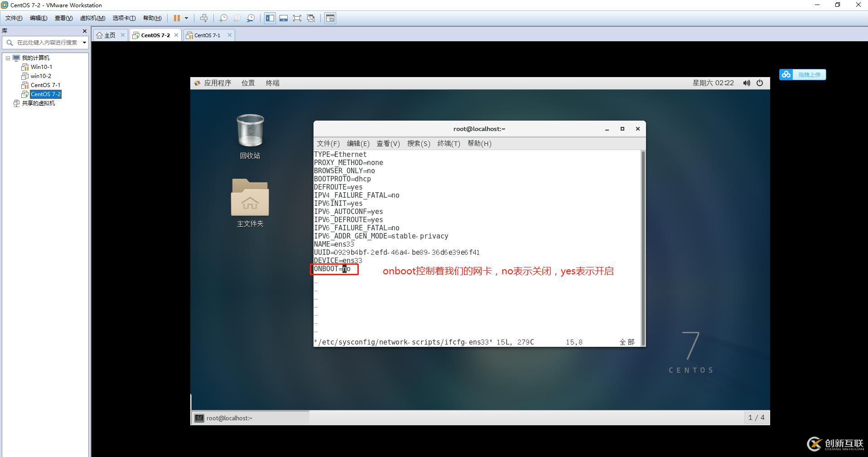This screenshot has height=457, width=868.
Task: Maximize the root@localhost terminal window
Action: point(622,129)
